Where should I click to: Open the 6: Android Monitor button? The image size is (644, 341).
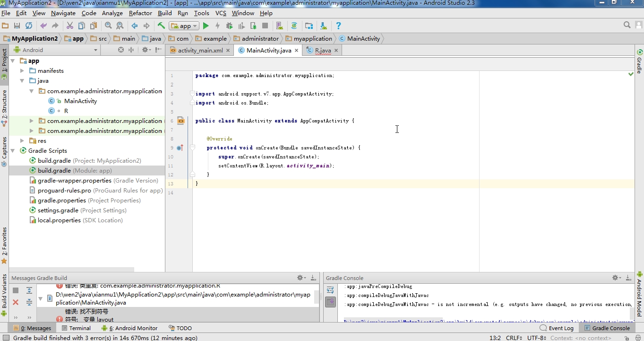(129, 328)
